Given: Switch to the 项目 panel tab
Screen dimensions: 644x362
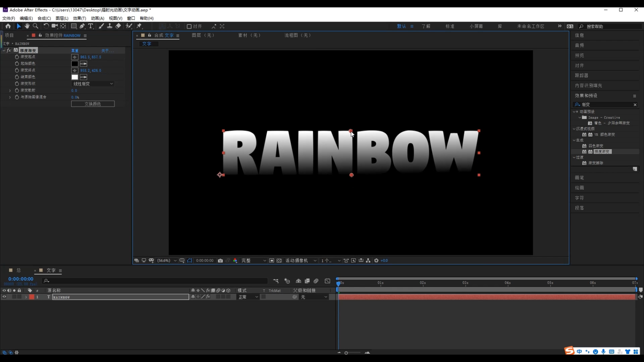Looking at the screenshot, I should coord(9,35).
